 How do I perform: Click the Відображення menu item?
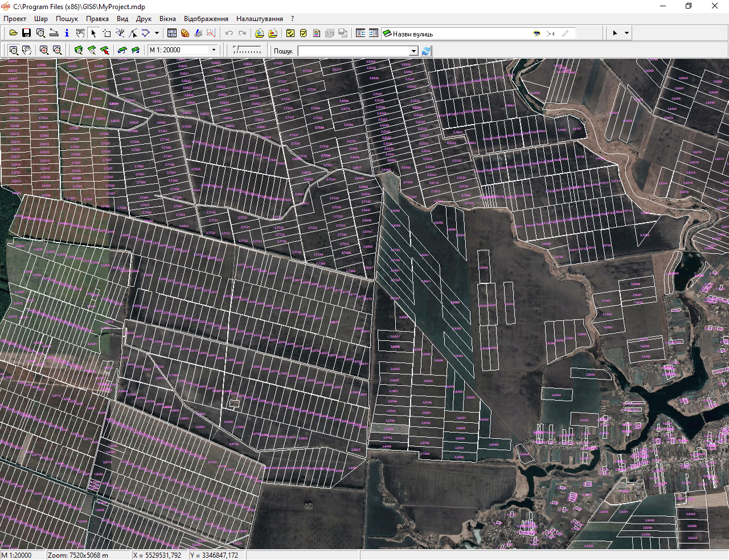tap(206, 19)
